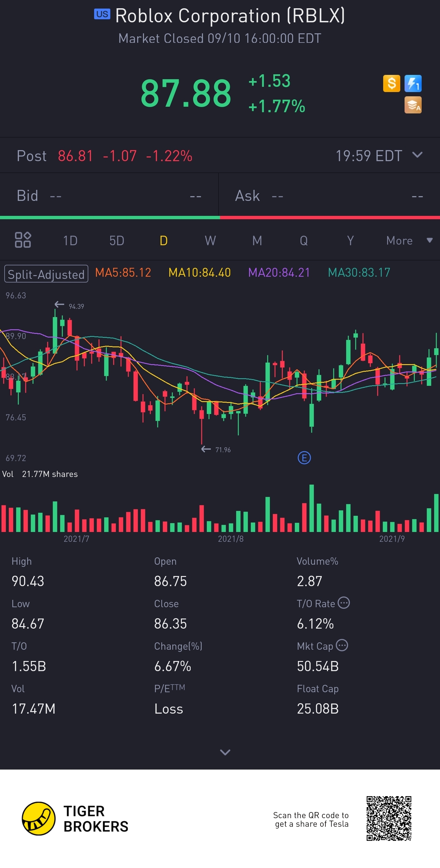Tap the Low value 84.67
440x868 pixels.
pos(28,624)
